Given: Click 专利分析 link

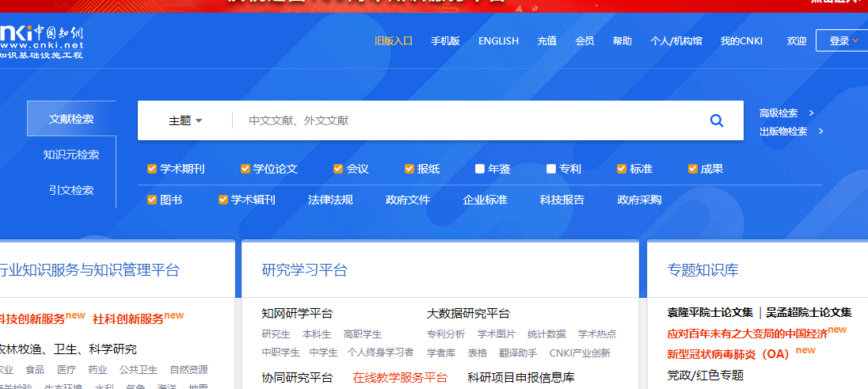Looking at the screenshot, I should coord(446,334).
